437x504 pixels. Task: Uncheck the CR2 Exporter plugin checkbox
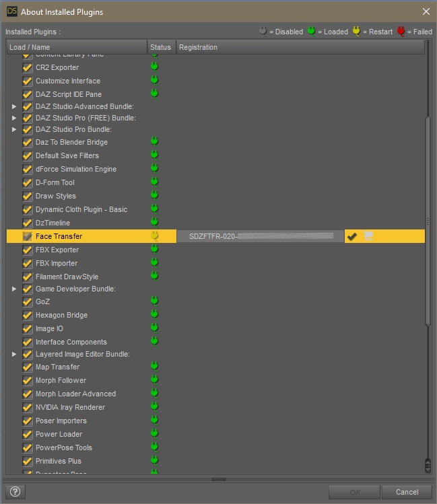(x=28, y=67)
